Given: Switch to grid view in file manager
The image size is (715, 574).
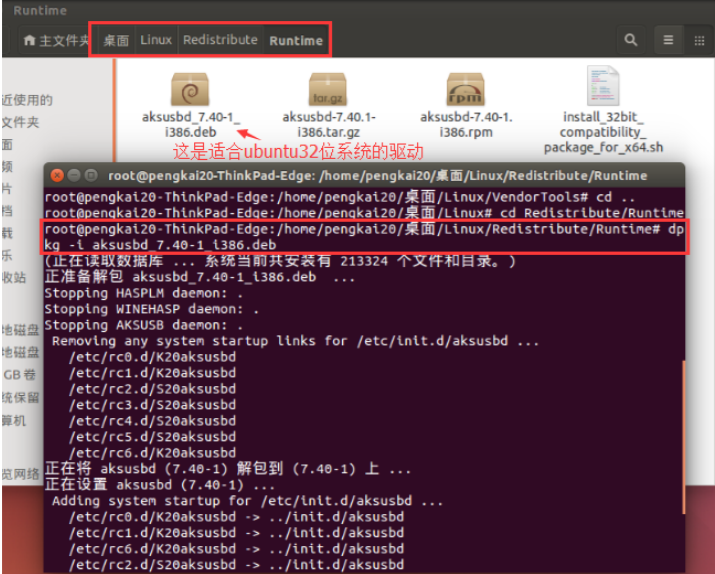Looking at the screenshot, I should tap(699, 41).
